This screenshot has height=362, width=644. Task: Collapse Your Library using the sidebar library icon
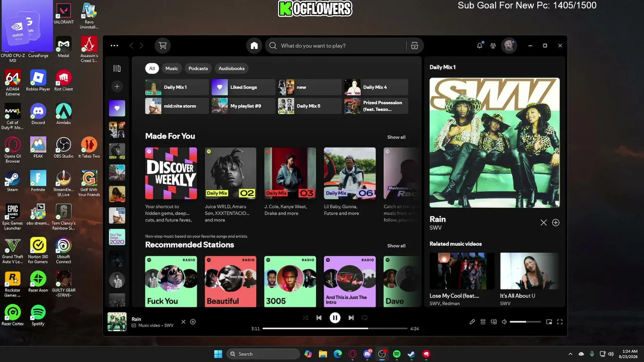(117, 68)
